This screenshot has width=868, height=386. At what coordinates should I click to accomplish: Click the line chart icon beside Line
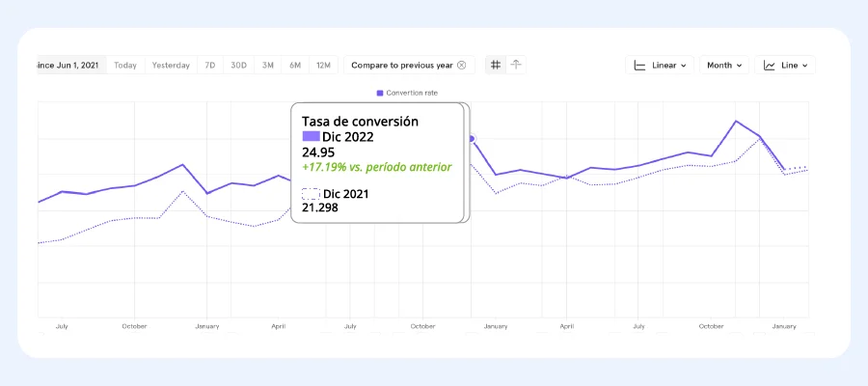point(769,66)
